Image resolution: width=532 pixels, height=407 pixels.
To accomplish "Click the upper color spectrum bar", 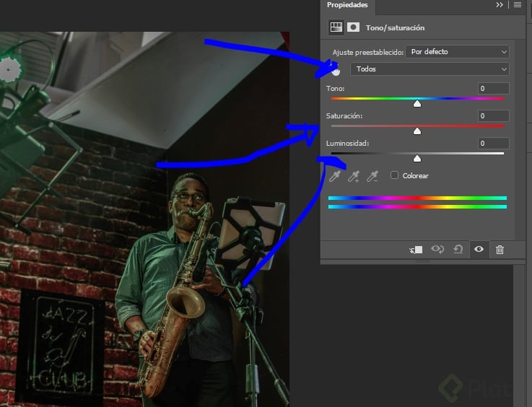I will click(x=417, y=198).
